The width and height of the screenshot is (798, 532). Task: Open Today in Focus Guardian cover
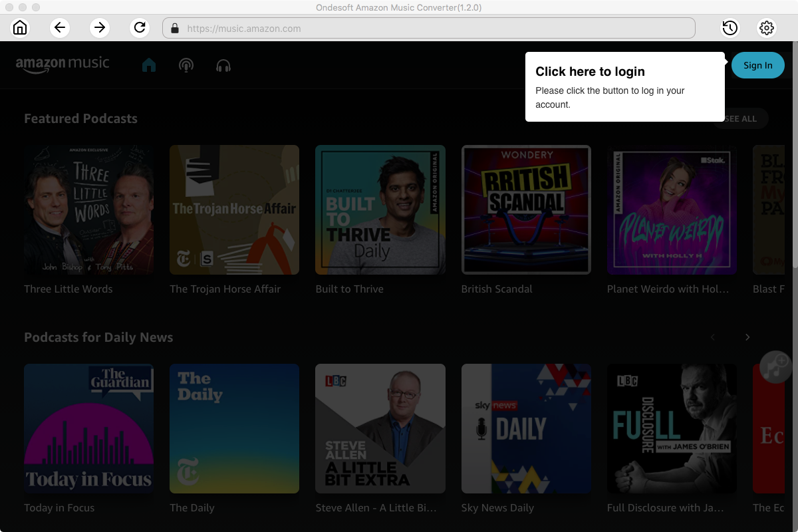click(88, 429)
